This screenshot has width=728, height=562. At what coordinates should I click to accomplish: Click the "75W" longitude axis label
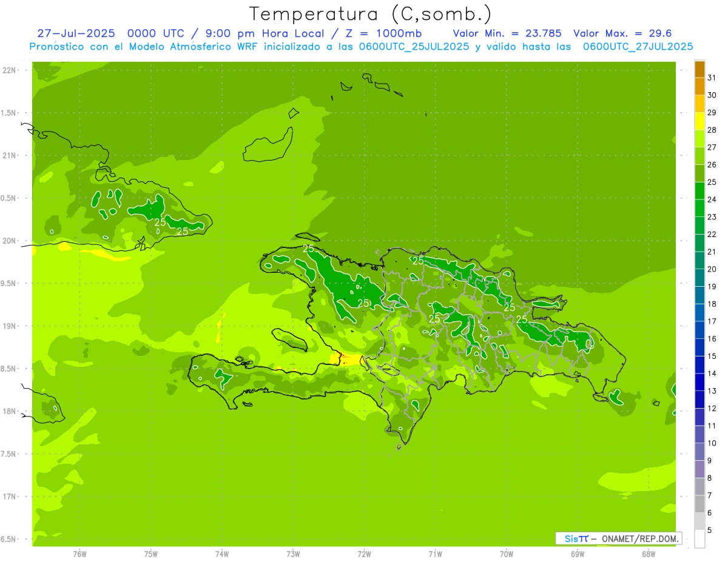[151, 554]
